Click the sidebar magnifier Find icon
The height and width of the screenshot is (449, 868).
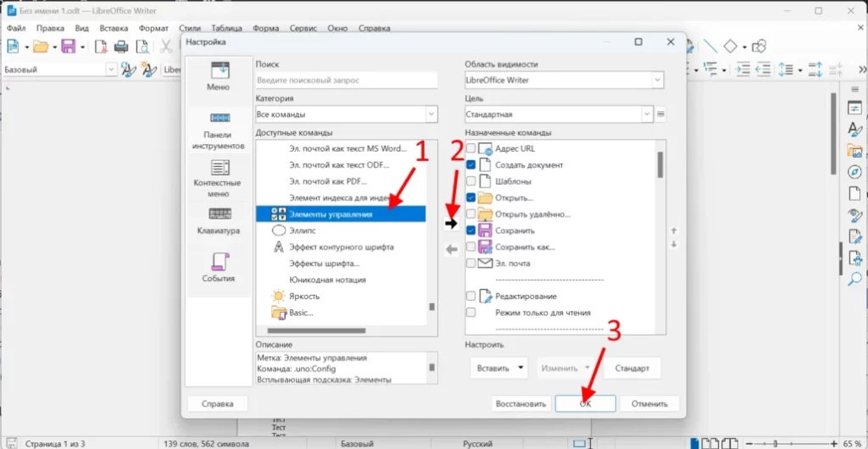click(855, 279)
